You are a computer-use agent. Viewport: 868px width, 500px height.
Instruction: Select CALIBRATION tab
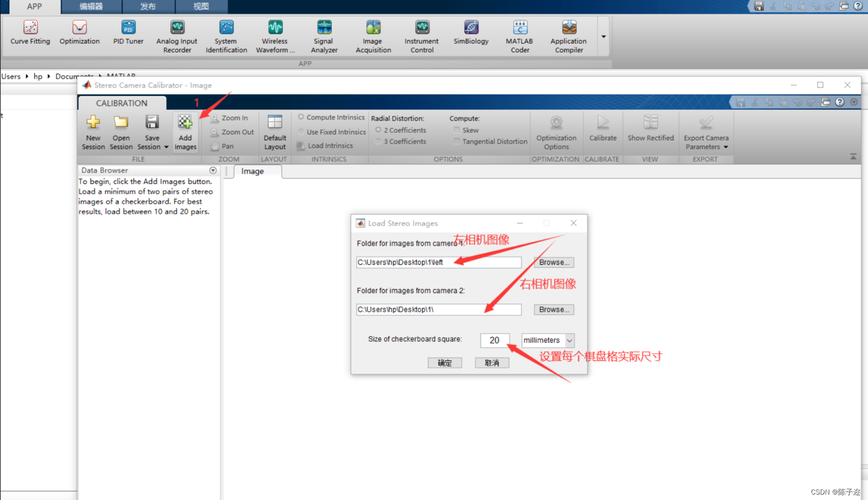click(x=121, y=103)
